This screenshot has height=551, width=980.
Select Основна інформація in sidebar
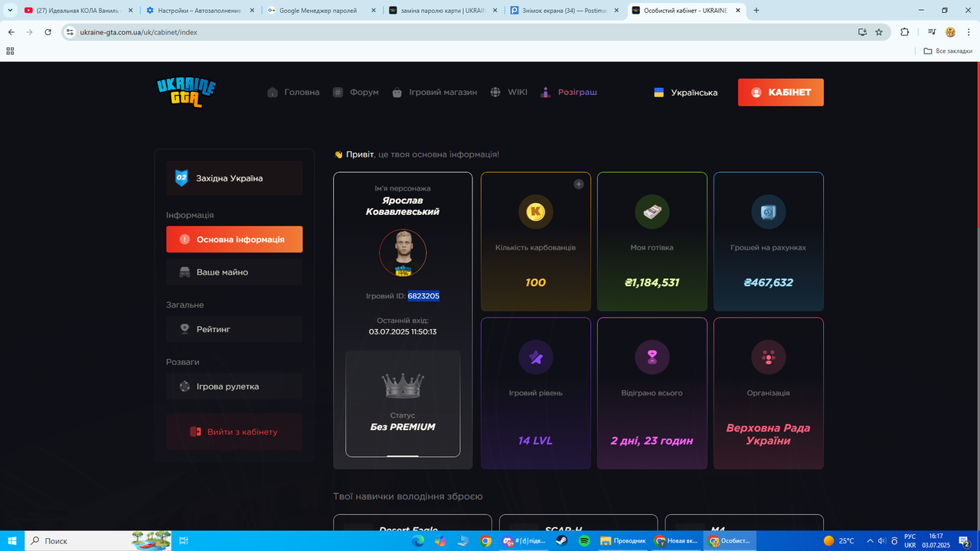point(234,239)
